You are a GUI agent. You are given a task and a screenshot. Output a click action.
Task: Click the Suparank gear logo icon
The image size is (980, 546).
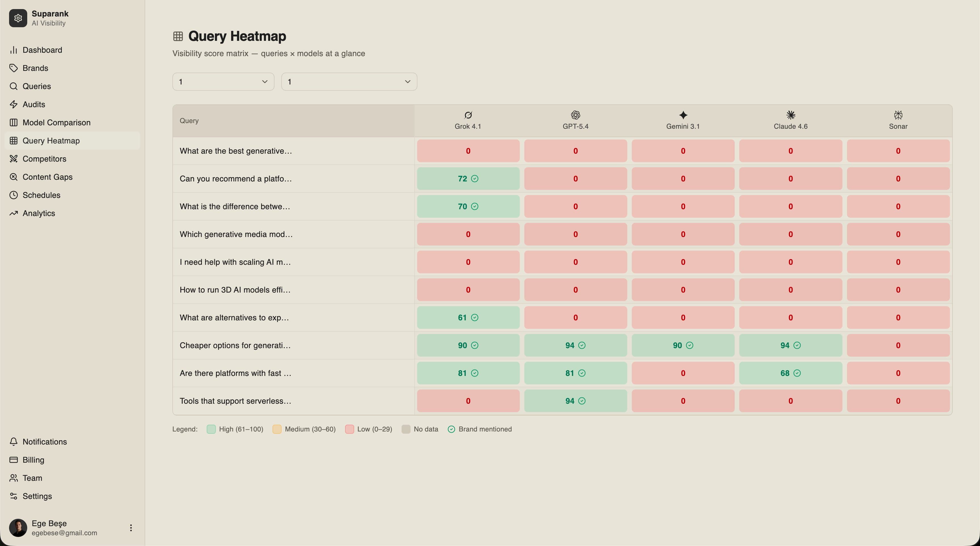18,18
